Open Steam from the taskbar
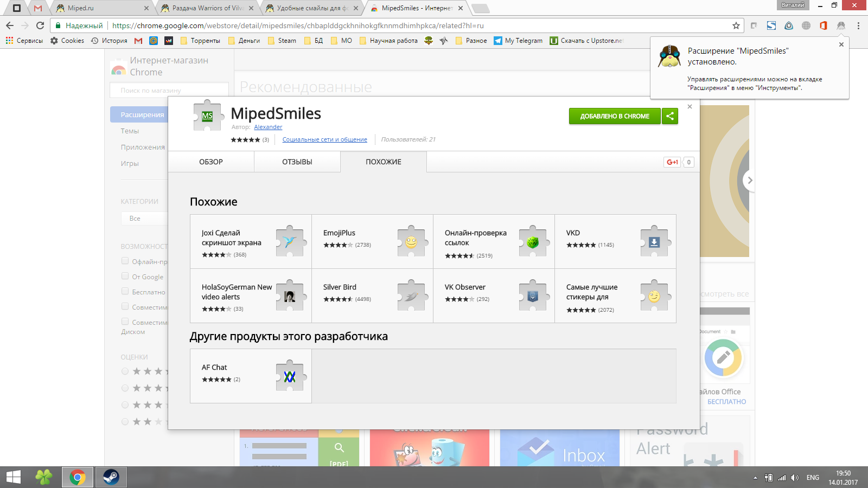The image size is (868, 488). point(111,477)
